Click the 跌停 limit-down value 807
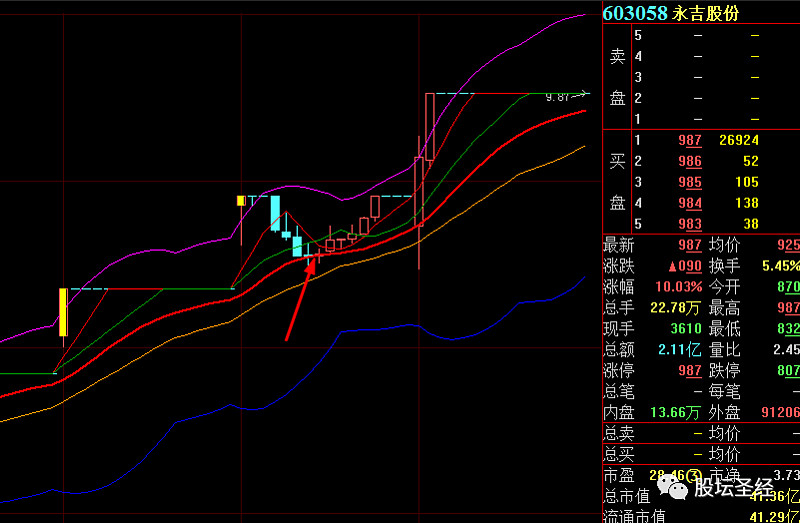Image resolution: width=800 pixels, height=523 pixels. 788,370
